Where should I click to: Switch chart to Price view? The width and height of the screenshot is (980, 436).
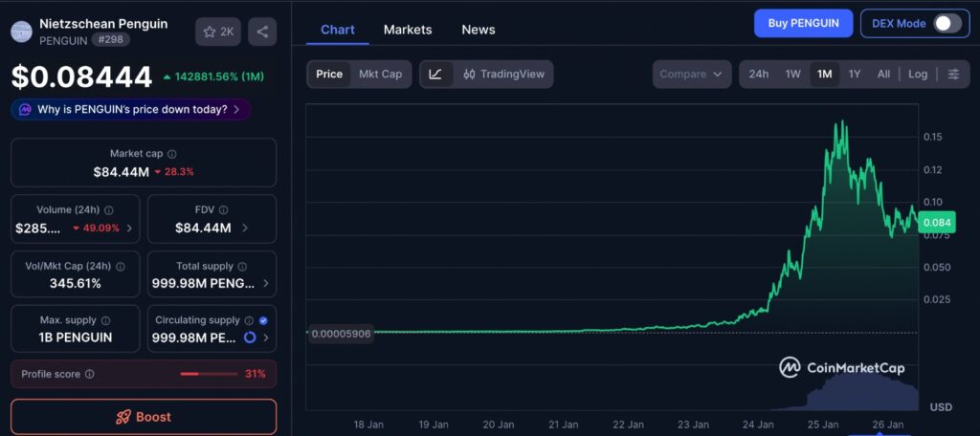coord(329,75)
